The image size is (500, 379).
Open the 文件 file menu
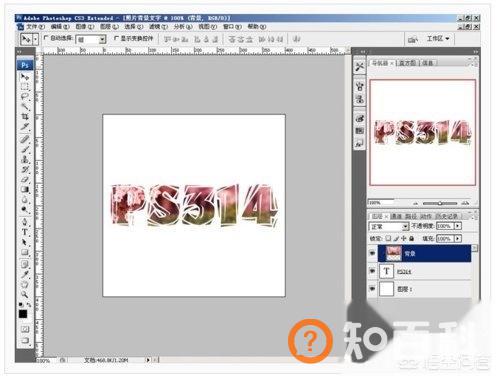35,27
